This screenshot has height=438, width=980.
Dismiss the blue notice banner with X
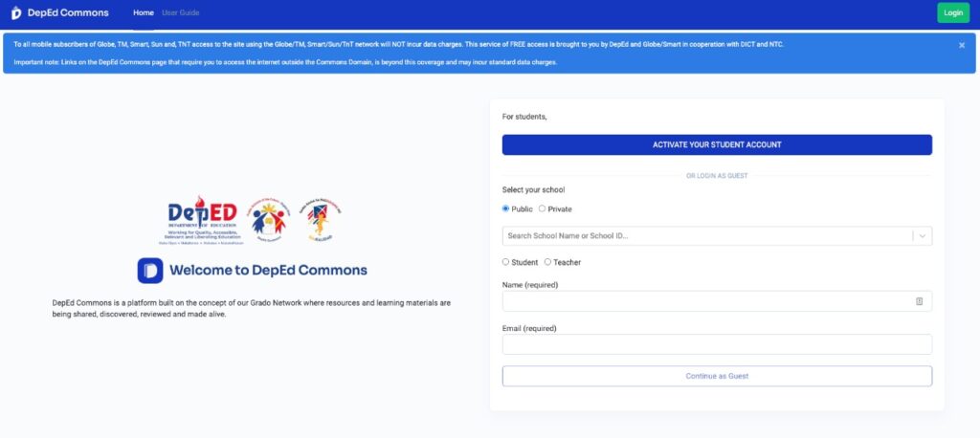(962, 45)
